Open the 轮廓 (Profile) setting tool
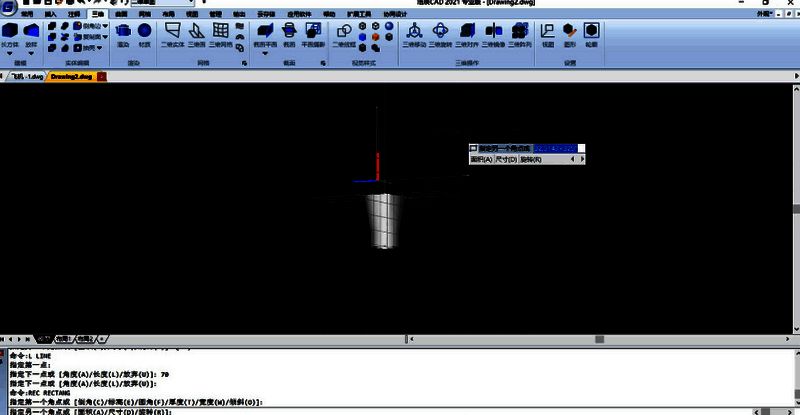Viewport: 800px width, 415px height. tap(592, 34)
